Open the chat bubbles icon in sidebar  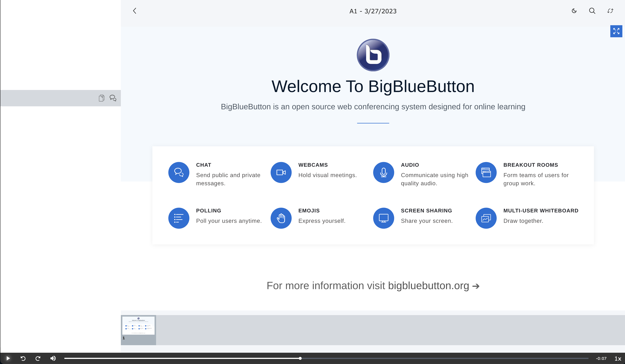click(x=113, y=98)
